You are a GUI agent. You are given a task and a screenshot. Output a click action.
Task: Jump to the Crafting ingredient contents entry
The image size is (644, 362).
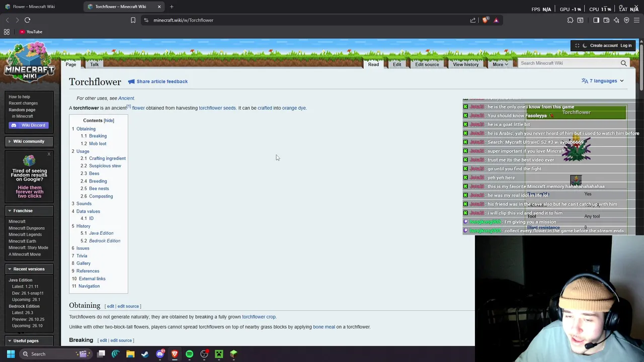(107, 158)
